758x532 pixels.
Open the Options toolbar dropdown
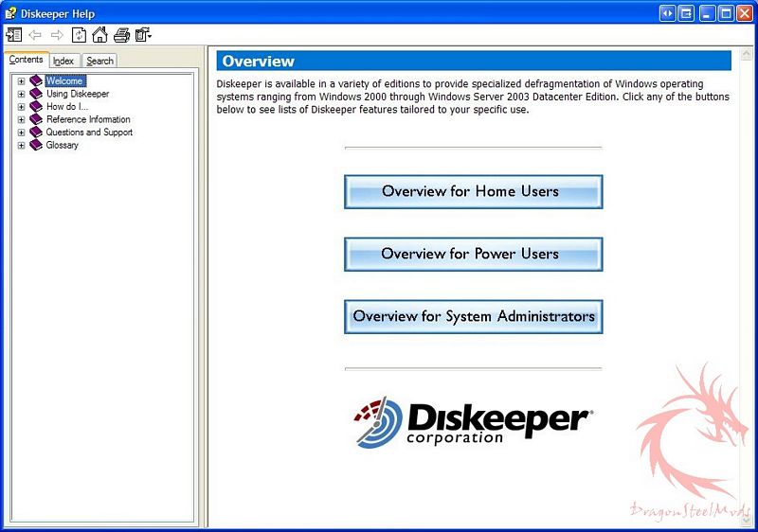[143, 35]
